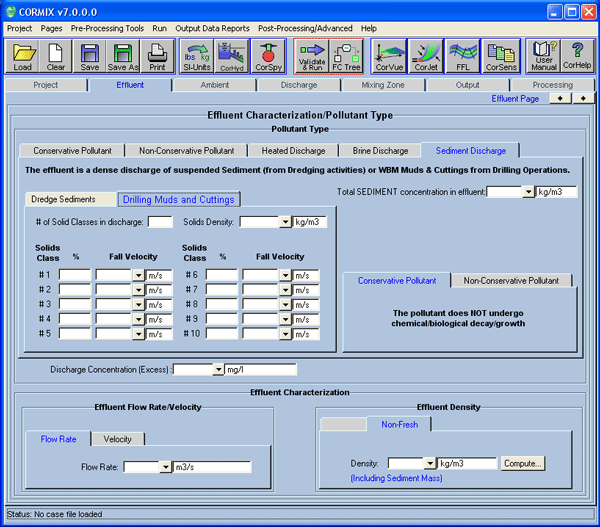Screen dimensions: 600x527
Task: Click the Density kg/m3 unit field
Action: click(x=467, y=463)
